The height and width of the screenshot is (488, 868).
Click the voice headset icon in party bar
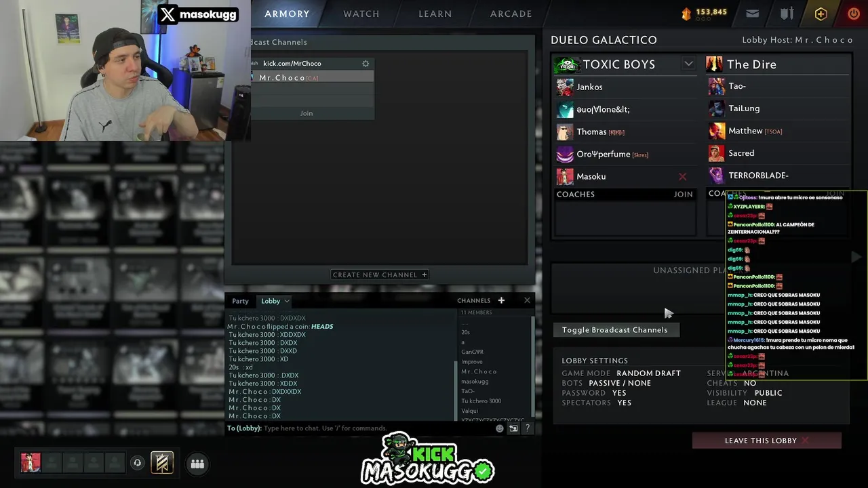(137, 463)
